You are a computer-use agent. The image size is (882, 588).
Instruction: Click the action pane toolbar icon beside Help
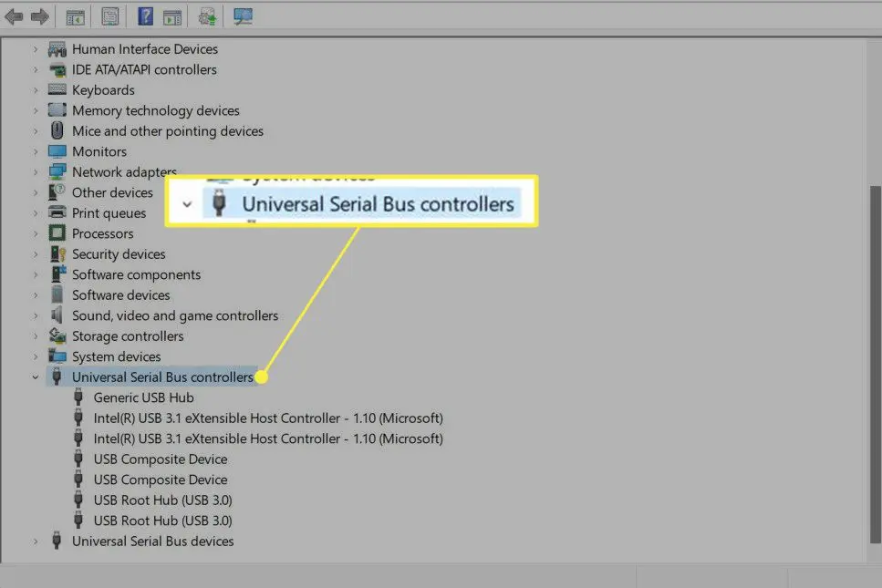pos(172,17)
